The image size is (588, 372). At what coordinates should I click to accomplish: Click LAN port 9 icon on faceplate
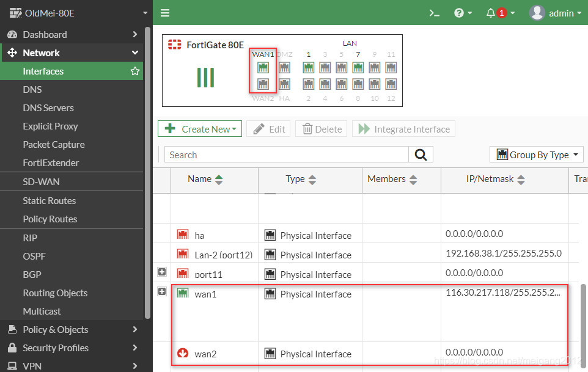pos(375,68)
